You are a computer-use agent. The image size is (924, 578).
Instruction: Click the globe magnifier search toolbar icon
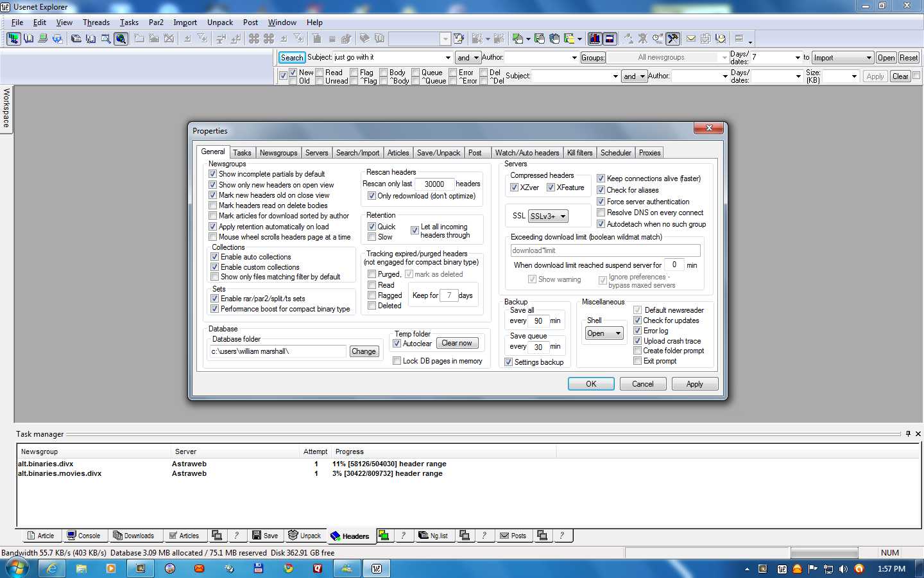[121, 39]
